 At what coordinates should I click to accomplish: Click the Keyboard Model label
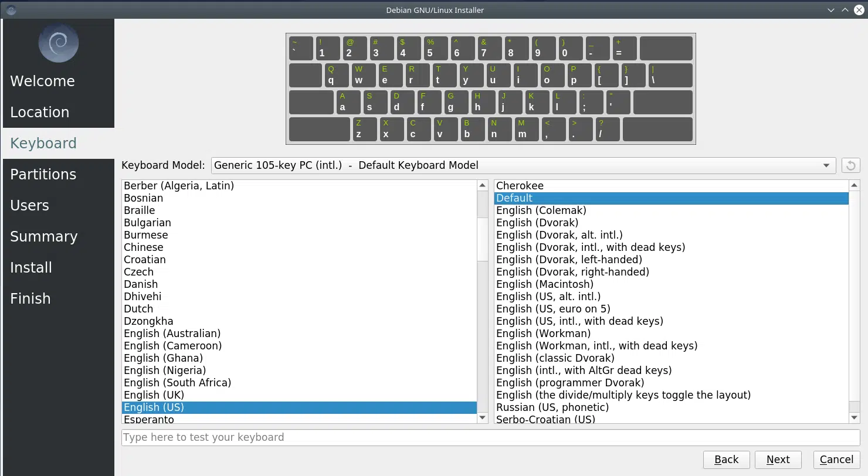tap(163, 165)
